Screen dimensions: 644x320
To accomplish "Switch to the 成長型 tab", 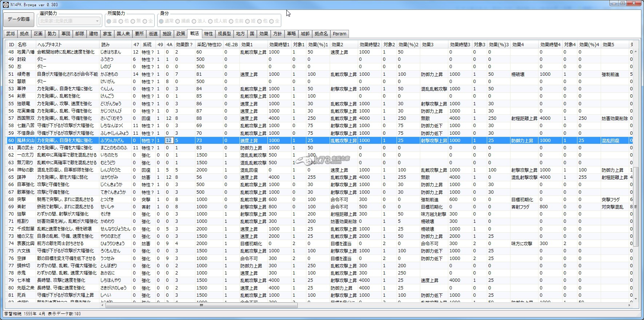I will pos(224,34).
